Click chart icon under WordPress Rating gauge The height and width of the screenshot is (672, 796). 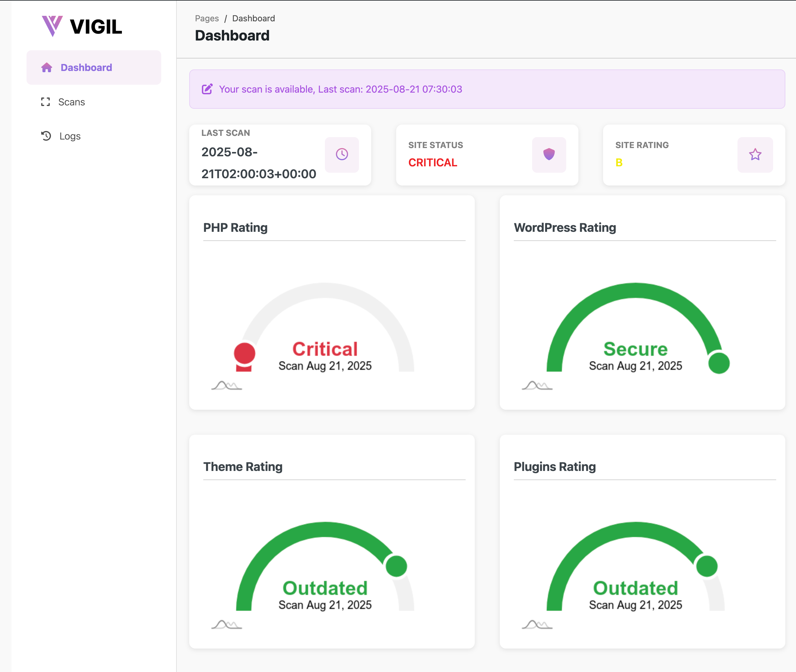pyautogui.click(x=537, y=386)
